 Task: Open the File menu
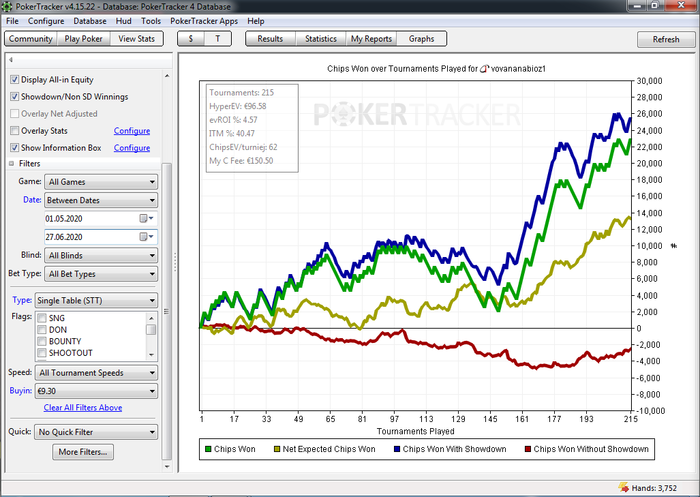tap(12, 21)
